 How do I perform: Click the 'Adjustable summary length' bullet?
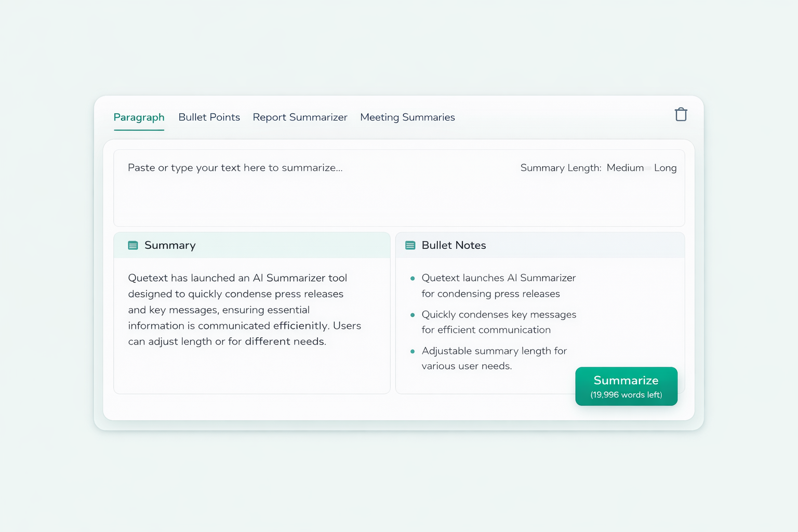click(x=494, y=358)
